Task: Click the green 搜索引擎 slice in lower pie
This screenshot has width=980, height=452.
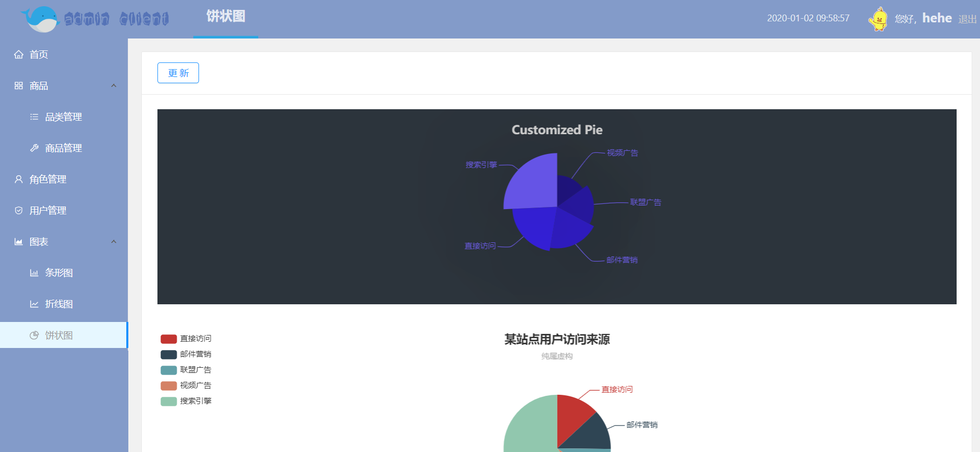Action: tap(530, 427)
